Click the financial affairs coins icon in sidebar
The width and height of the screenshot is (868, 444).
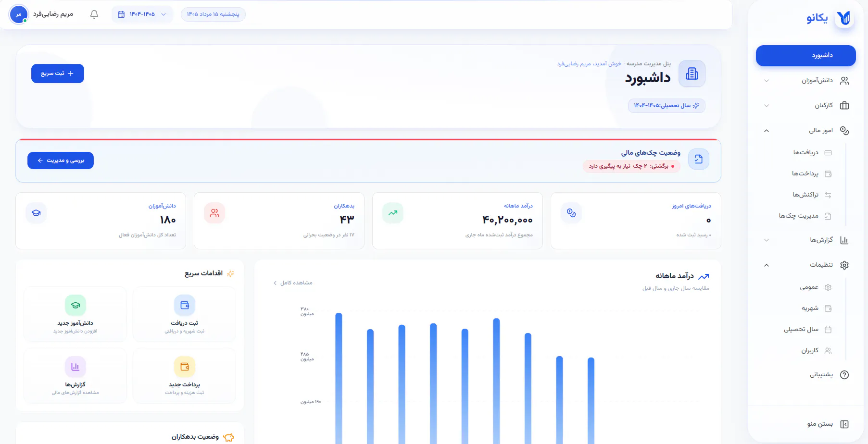pyautogui.click(x=844, y=131)
